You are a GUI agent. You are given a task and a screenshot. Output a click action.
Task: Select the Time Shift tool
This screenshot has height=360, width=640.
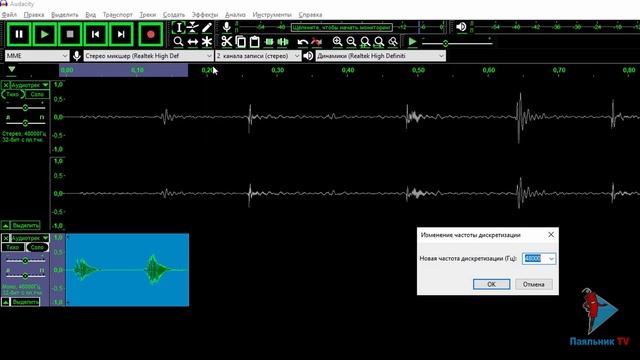(193, 42)
